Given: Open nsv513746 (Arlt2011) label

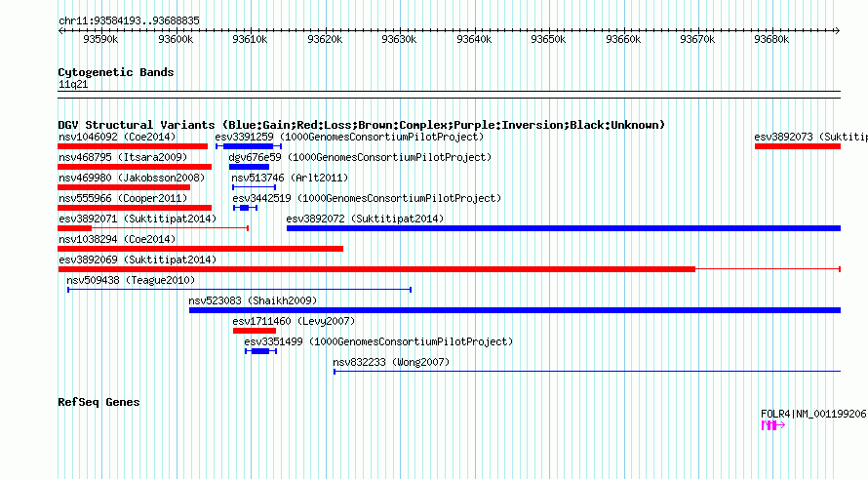Looking at the screenshot, I should tap(290, 178).
